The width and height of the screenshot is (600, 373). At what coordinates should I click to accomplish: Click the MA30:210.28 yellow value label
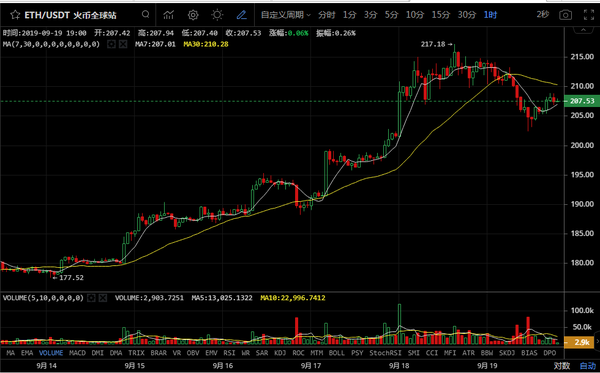click(x=206, y=44)
